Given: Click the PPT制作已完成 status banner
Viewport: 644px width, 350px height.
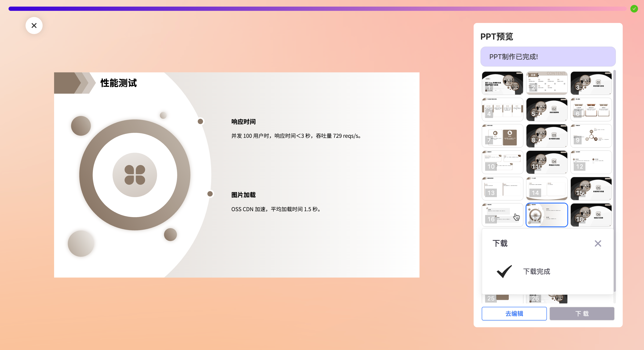Looking at the screenshot, I should tap(548, 57).
